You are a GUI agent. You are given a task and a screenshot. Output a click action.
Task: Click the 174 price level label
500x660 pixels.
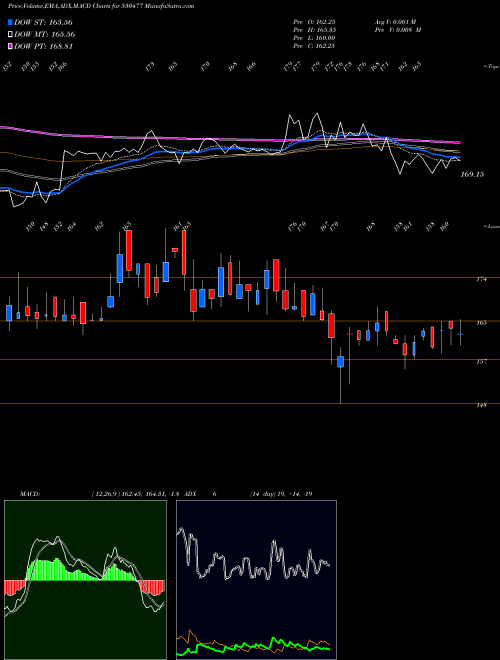click(x=482, y=279)
